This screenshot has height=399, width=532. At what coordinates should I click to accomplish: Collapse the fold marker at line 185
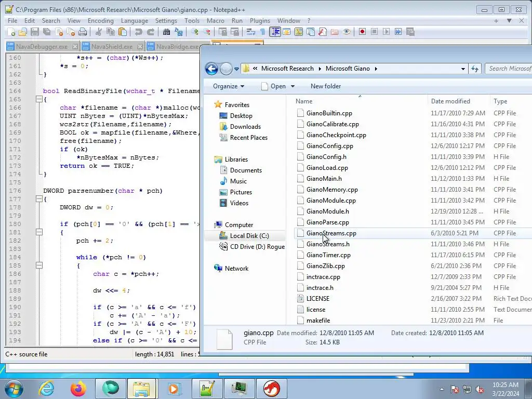[x=39, y=265]
